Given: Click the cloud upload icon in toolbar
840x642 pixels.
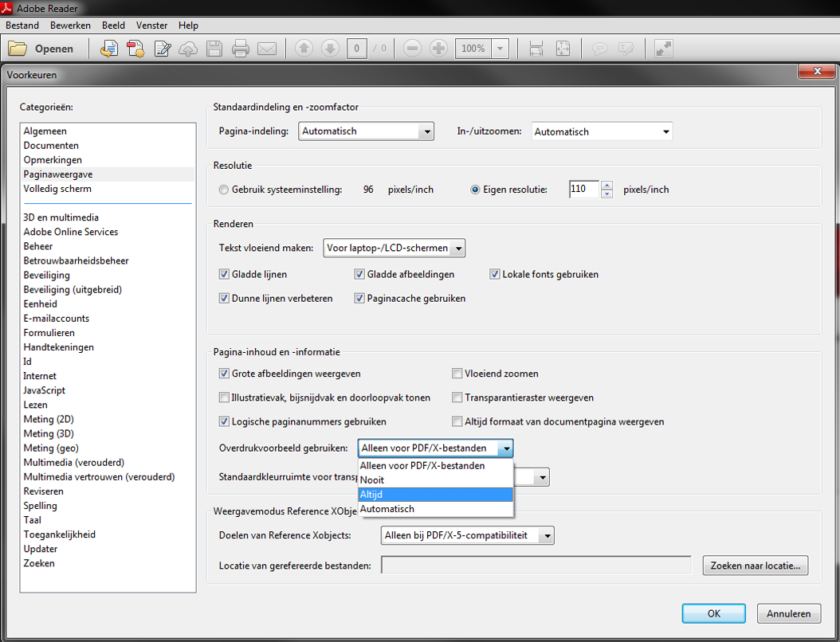Looking at the screenshot, I should click(188, 49).
